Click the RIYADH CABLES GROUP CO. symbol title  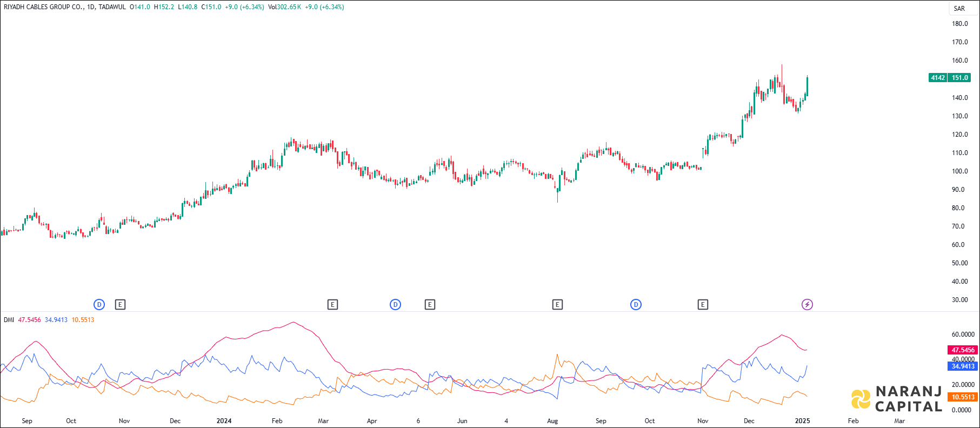pyautogui.click(x=43, y=7)
